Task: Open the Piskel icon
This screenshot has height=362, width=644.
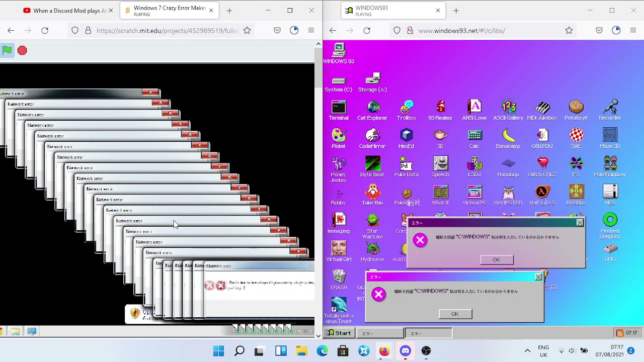Action: coord(339,139)
